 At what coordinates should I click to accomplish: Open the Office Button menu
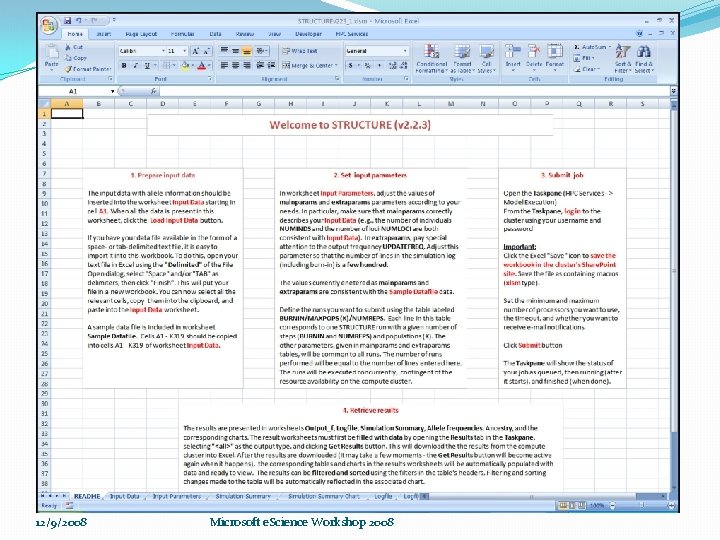click(49, 25)
